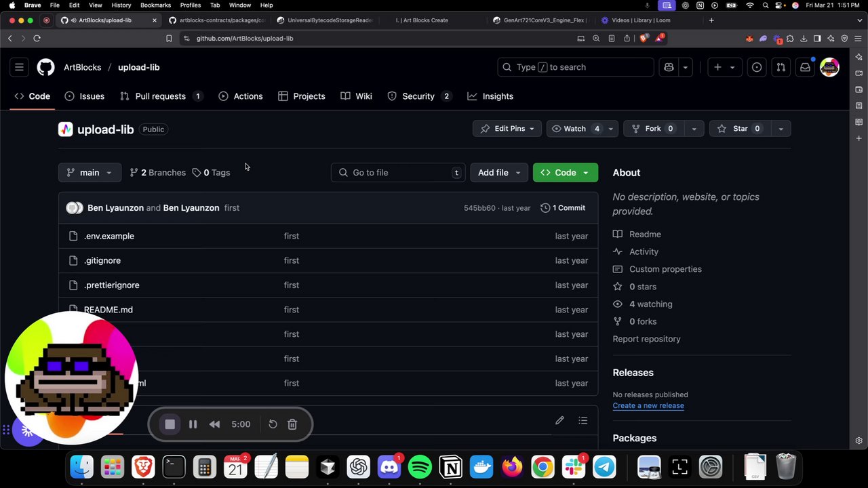
Task: Click Report repository link
Action: [646, 339]
